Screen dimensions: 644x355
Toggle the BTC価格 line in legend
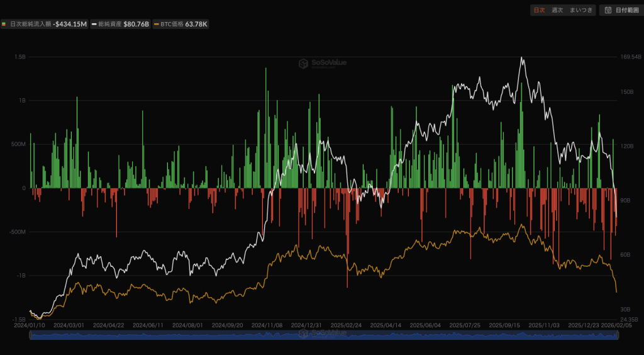coord(183,24)
